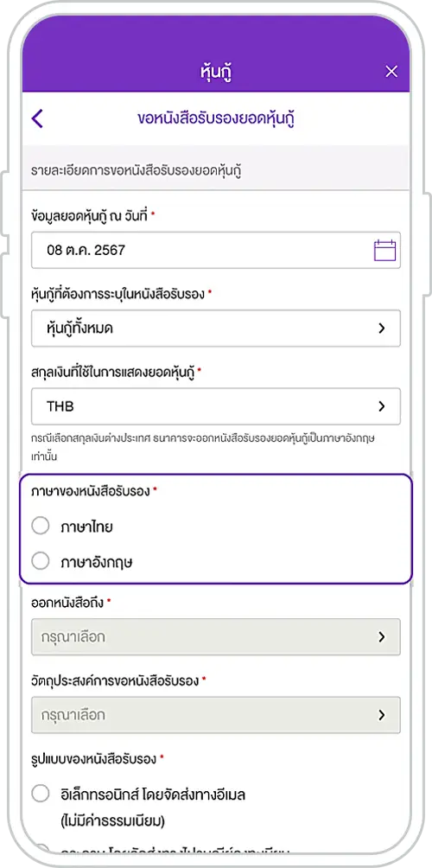Close the หุ้นกู้ screen with the X
The image size is (432, 868).
391,72
